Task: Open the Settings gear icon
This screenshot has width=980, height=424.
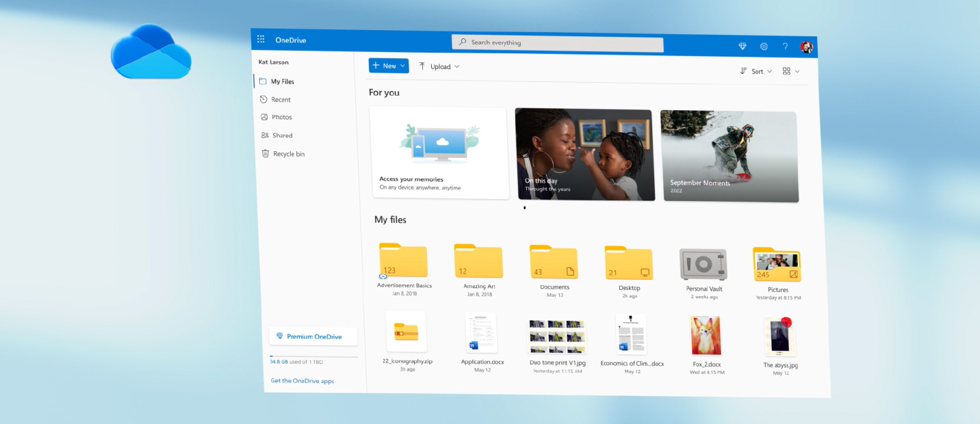Action: coord(764,47)
